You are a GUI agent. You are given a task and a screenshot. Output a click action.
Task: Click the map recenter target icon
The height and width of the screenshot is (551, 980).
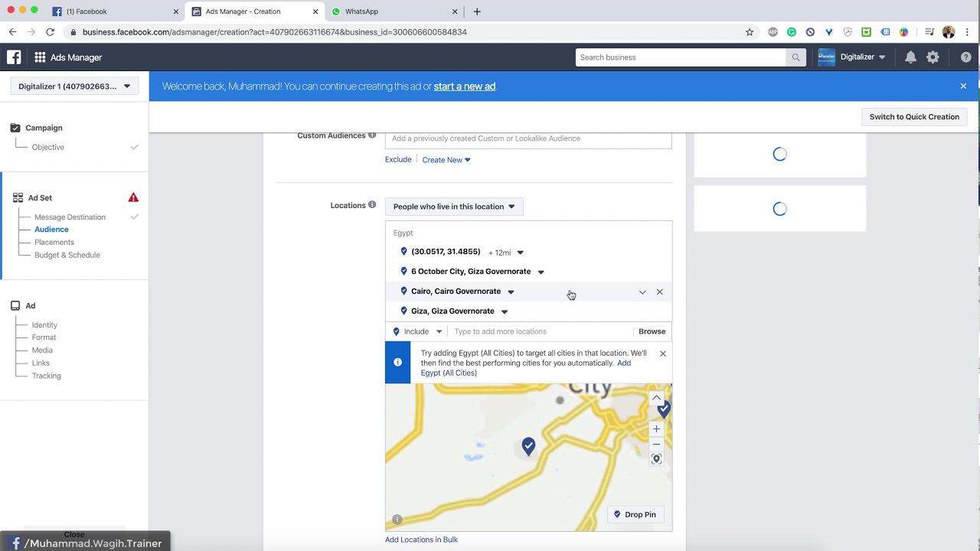656,459
